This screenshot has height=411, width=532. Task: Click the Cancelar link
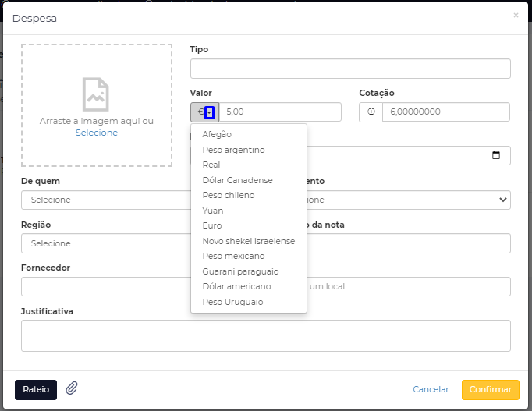coord(431,389)
